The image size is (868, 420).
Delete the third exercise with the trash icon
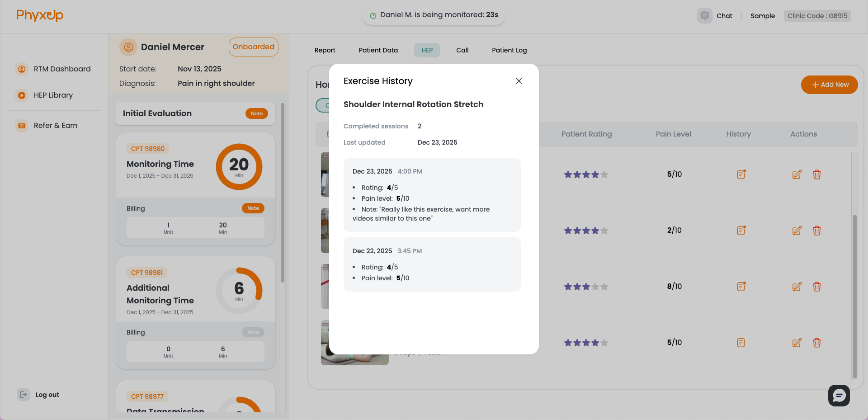point(817,286)
